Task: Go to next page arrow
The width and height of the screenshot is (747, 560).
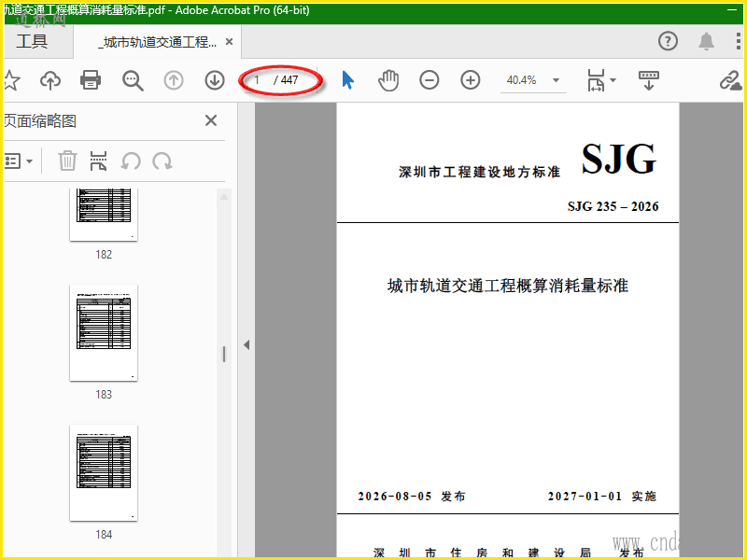Action: tap(215, 80)
